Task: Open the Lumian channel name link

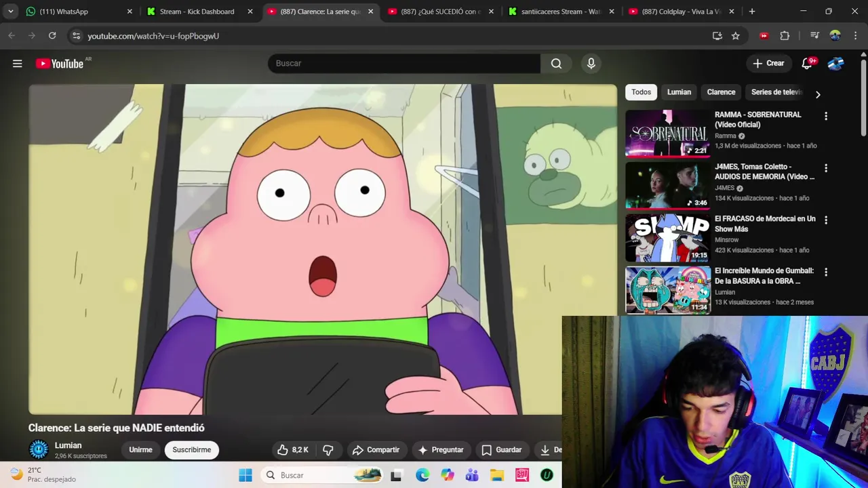Action: 68,445
